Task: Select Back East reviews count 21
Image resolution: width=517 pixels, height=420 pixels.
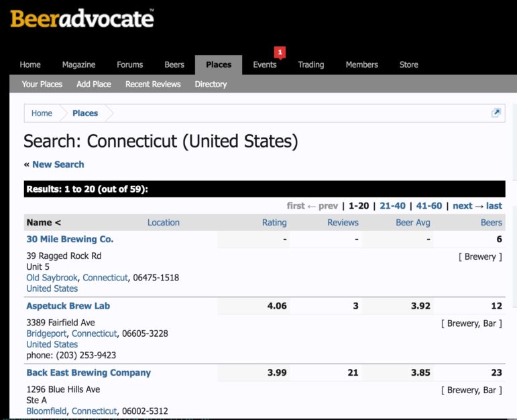Action: (x=353, y=372)
